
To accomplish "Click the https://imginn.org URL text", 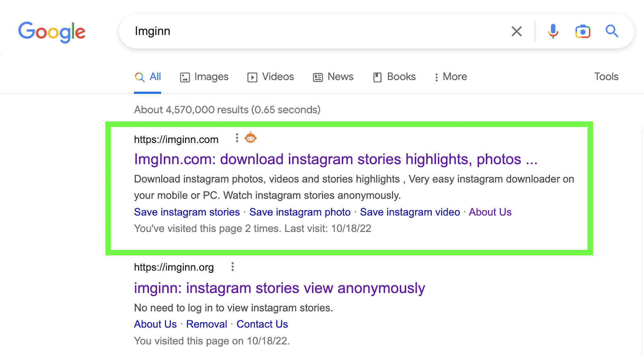I will (174, 267).
